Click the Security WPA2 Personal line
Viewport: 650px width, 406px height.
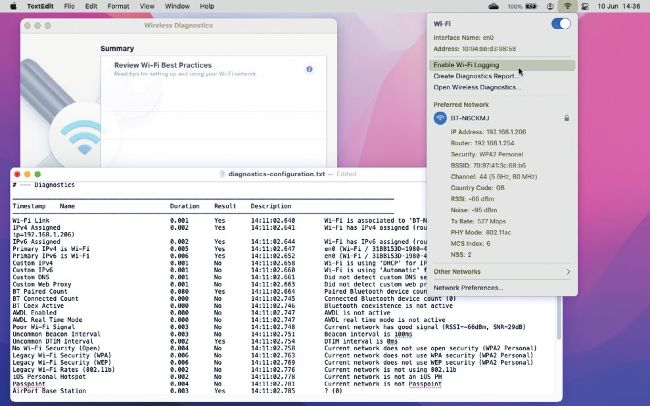(x=487, y=154)
